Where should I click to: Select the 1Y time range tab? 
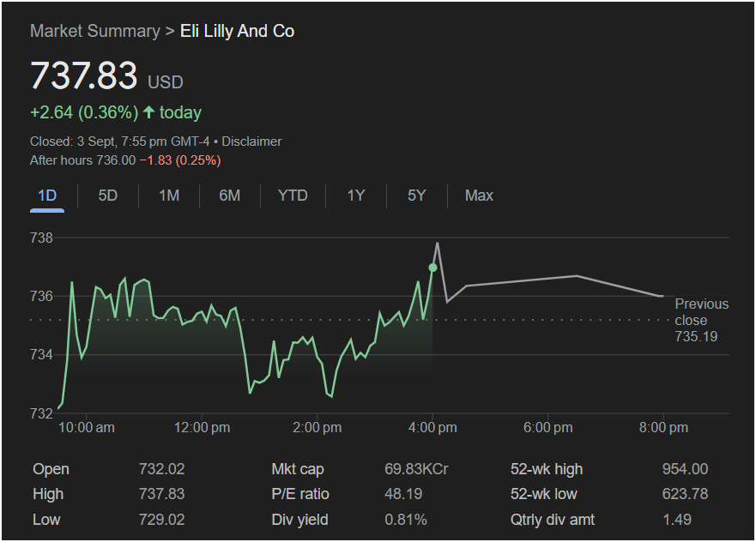[x=356, y=196]
